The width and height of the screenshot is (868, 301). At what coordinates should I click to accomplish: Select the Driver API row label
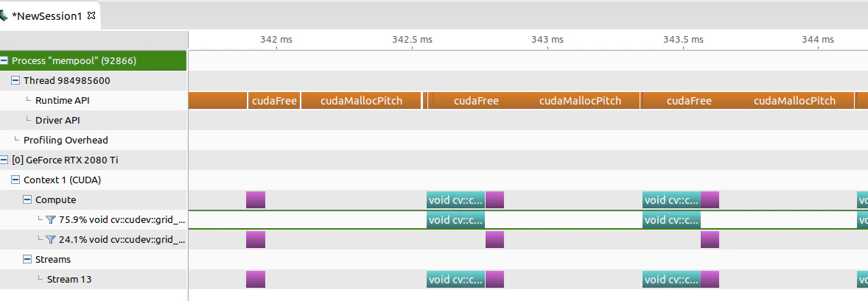57,121
